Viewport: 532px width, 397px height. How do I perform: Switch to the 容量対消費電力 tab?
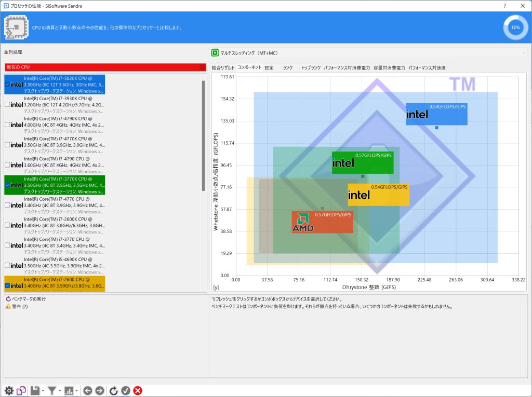389,68
